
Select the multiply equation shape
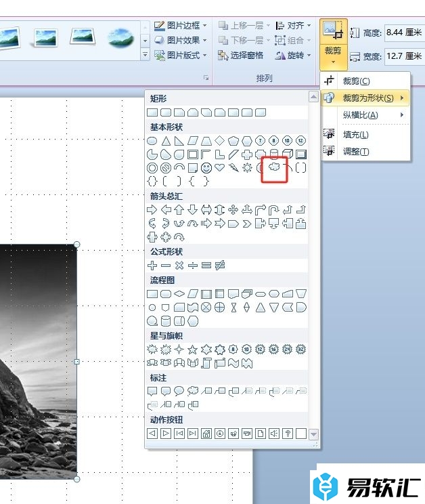179,265
